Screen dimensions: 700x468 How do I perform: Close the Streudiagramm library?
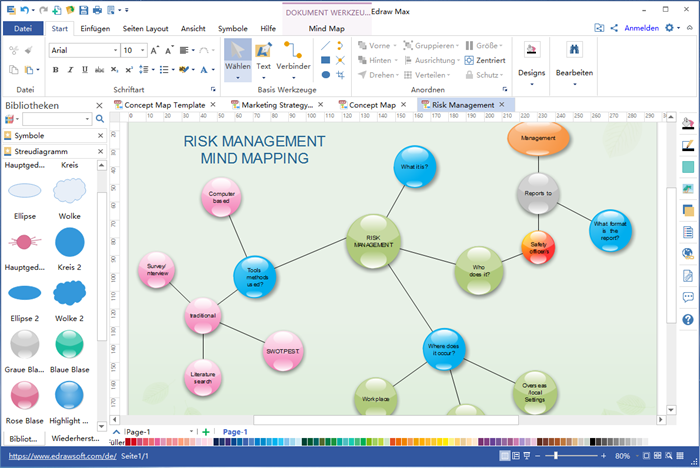coord(100,151)
